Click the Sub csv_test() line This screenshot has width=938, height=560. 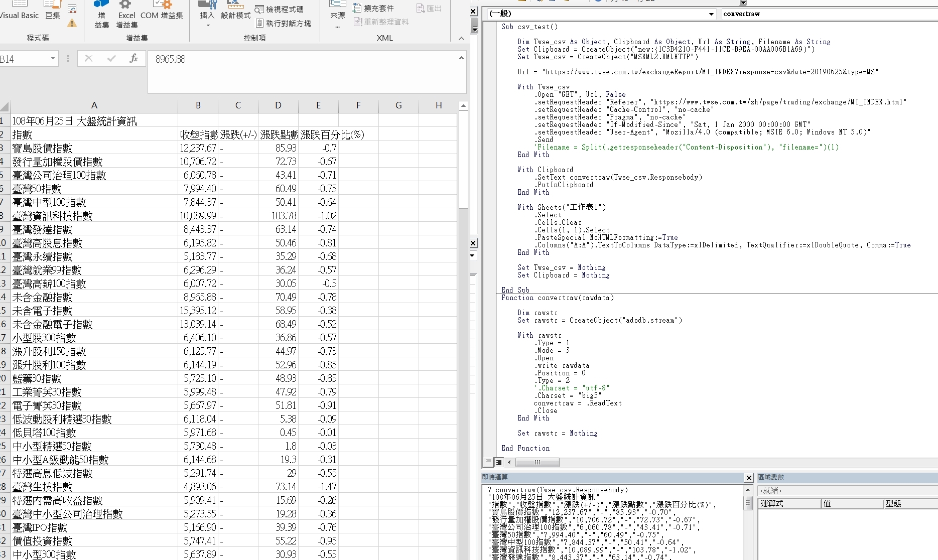pos(529,27)
